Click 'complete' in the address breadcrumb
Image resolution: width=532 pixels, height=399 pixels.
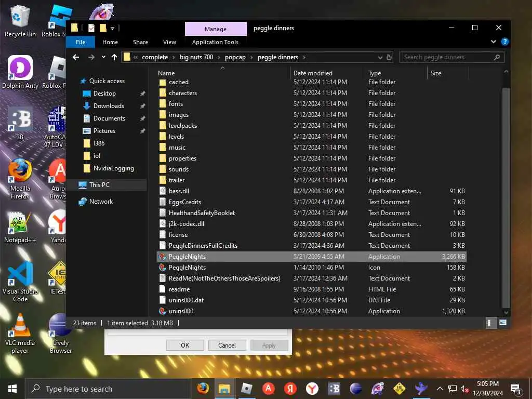pyautogui.click(x=155, y=57)
